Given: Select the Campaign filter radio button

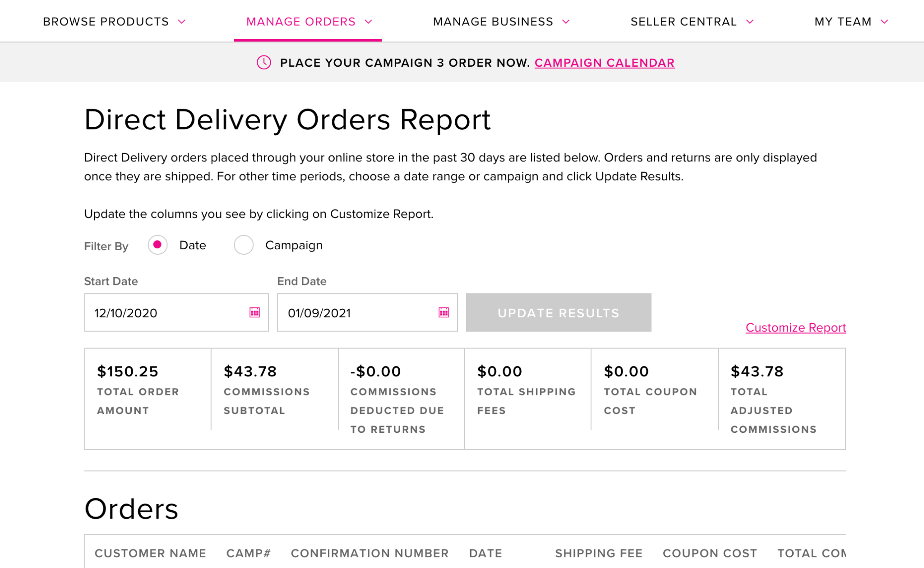Looking at the screenshot, I should point(244,245).
